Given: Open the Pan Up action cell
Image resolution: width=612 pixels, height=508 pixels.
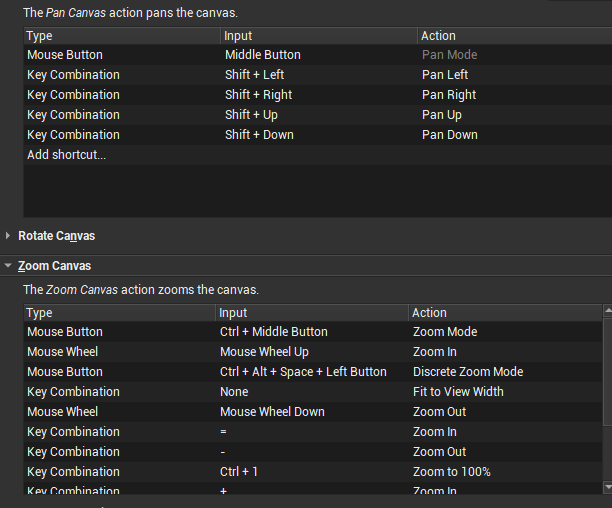Looking at the screenshot, I should click(442, 115).
